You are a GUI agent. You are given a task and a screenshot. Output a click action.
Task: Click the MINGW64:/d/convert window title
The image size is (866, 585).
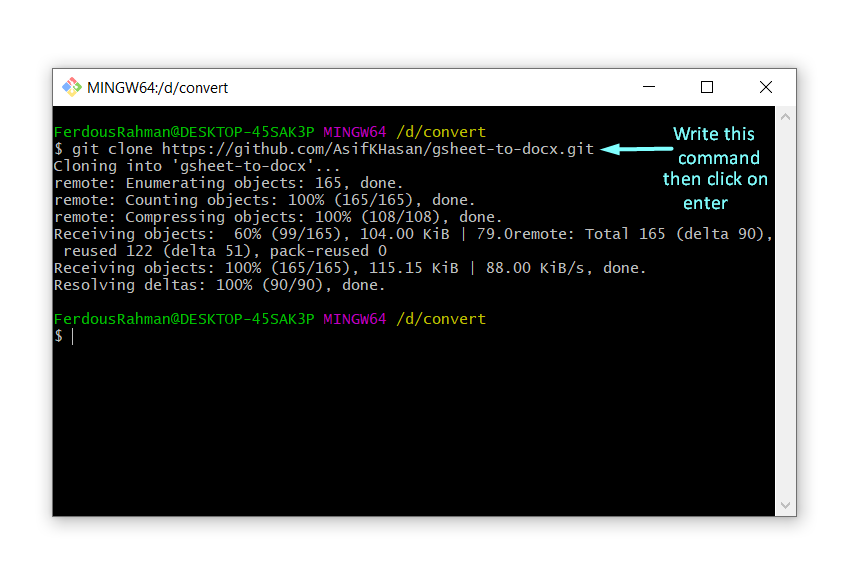pyautogui.click(x=157, y=88)
